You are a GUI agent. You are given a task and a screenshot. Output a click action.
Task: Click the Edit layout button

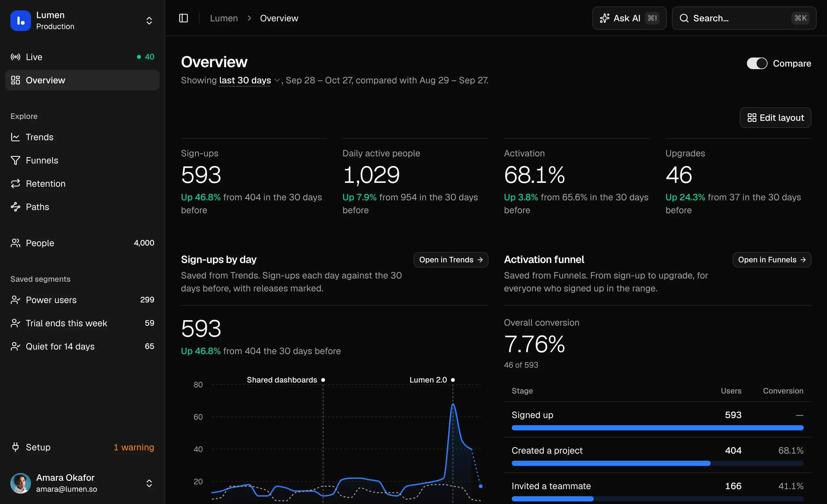pyautogui.click(x=775, y=118)
